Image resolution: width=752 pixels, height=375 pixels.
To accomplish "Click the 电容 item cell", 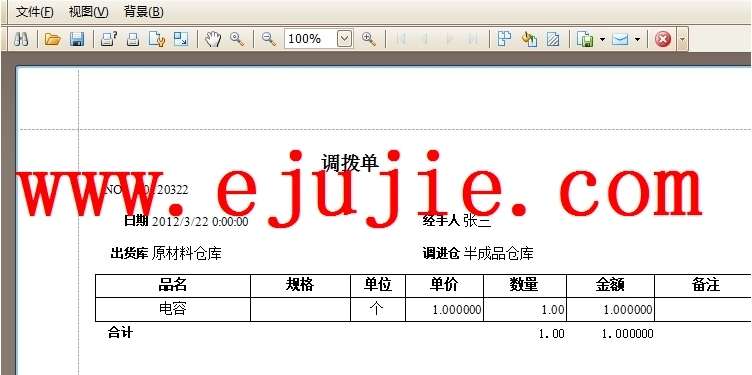I will (x=173, y=309).
